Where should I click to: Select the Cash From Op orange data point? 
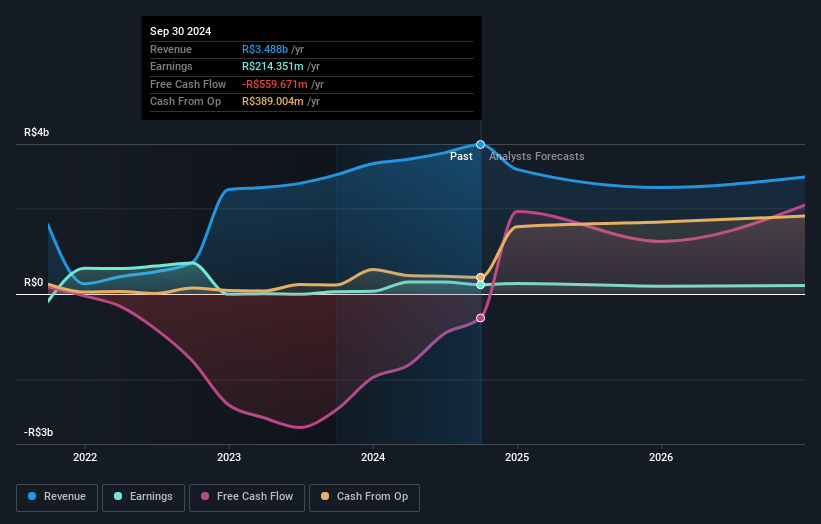pos(480,277)
